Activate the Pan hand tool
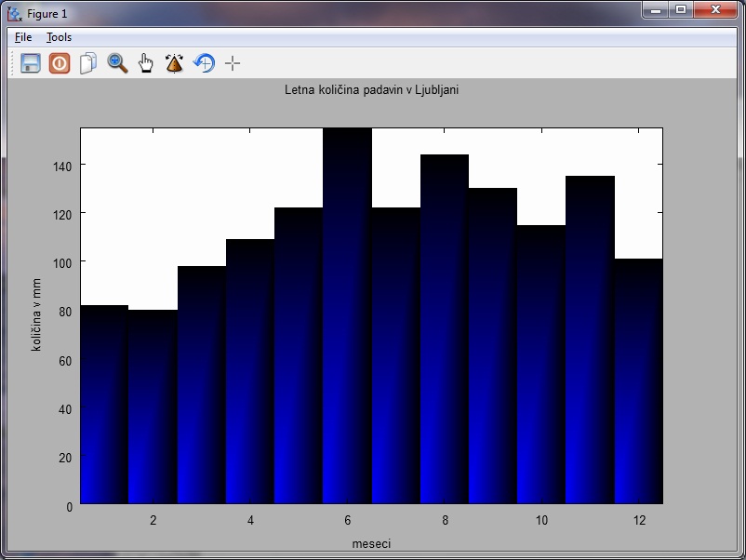The image size is (746, 560). (x=146, y=63)
